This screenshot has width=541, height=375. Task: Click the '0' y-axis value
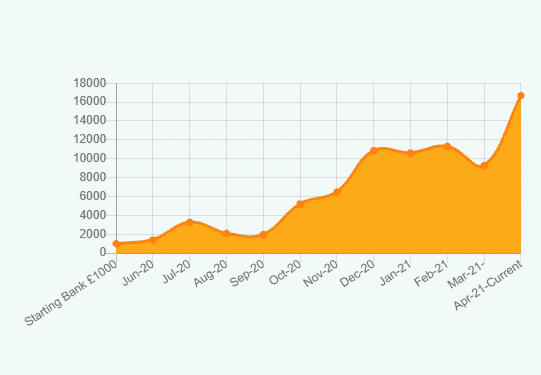pyautogui.click(x=103, y=253)
